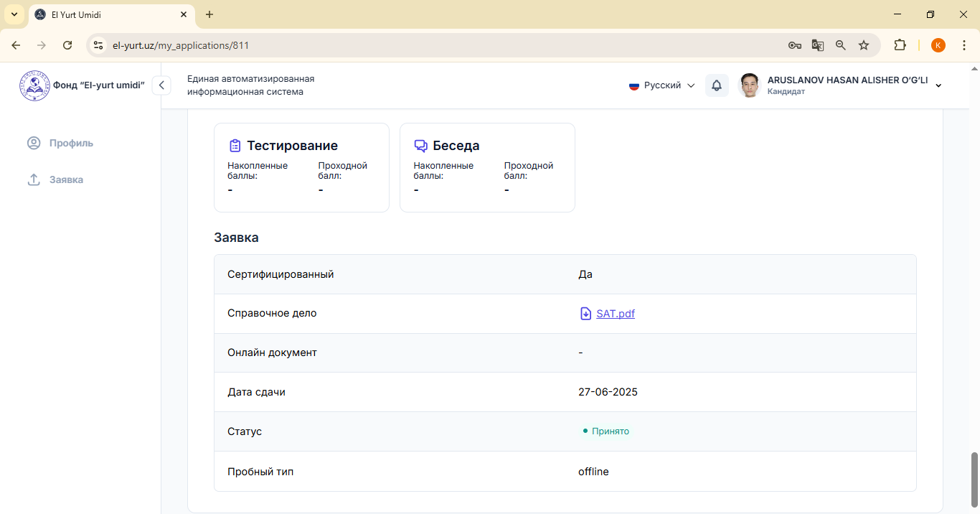This screenshot has height=514, width=980.
Task: Reload the page
Action: tap(67, 45)
